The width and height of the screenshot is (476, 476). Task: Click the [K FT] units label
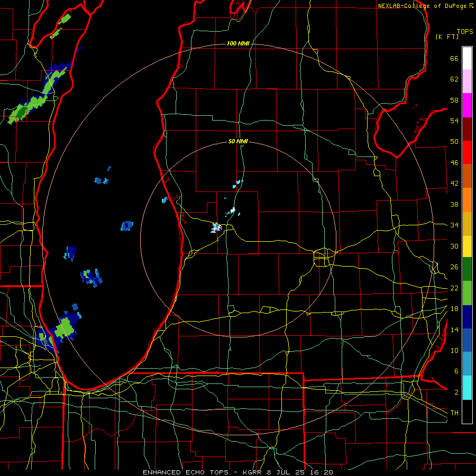447,36
